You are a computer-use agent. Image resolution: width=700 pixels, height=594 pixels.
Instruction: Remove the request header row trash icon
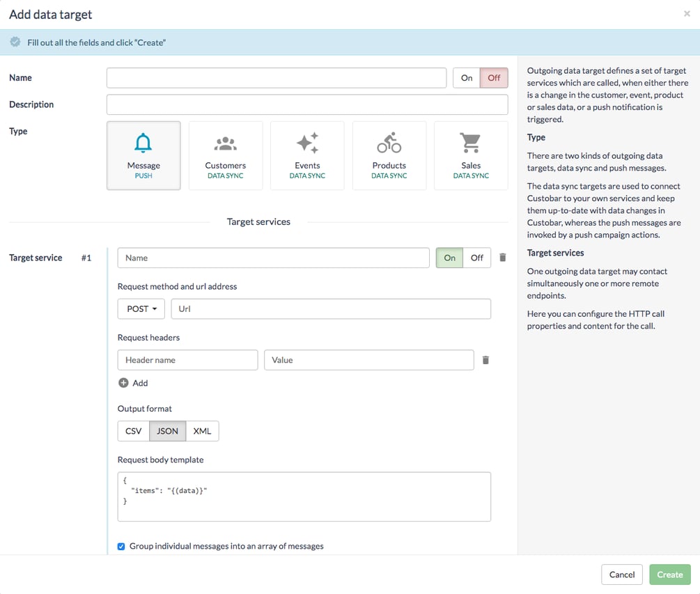(485, 360)
